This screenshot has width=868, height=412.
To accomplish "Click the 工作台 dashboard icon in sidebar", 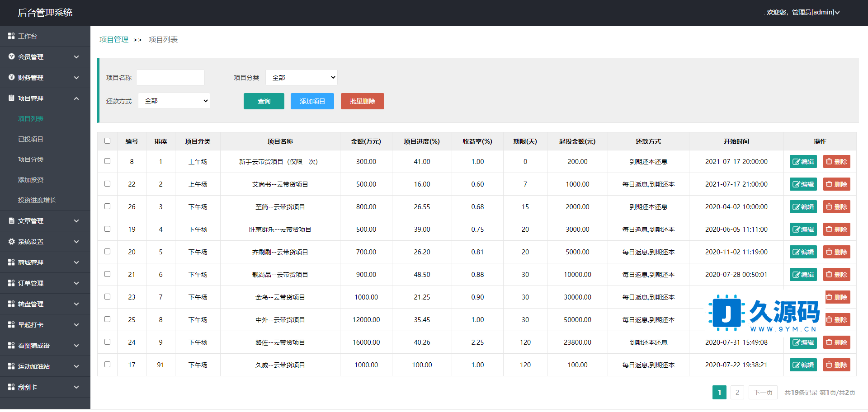I will coord(11,36).
